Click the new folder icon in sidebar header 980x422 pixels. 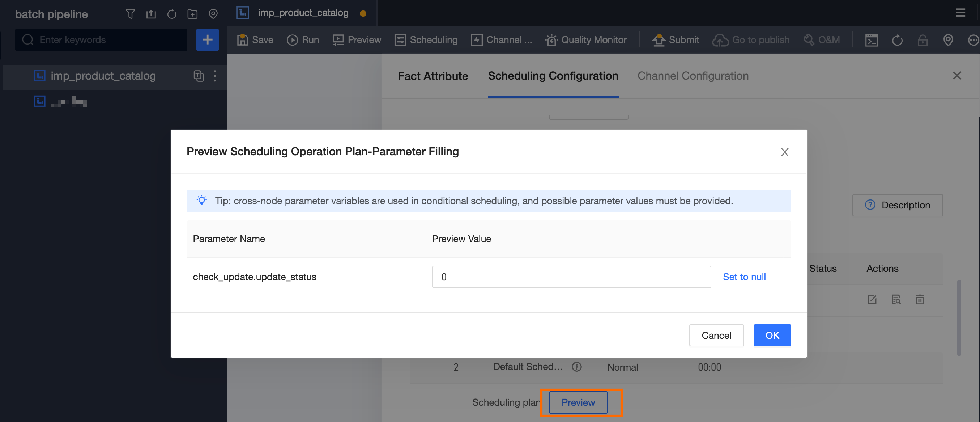coord(192,14)
